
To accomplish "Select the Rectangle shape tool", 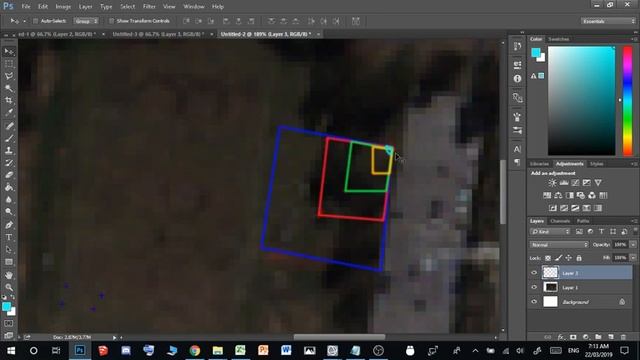I will point(9,262).
